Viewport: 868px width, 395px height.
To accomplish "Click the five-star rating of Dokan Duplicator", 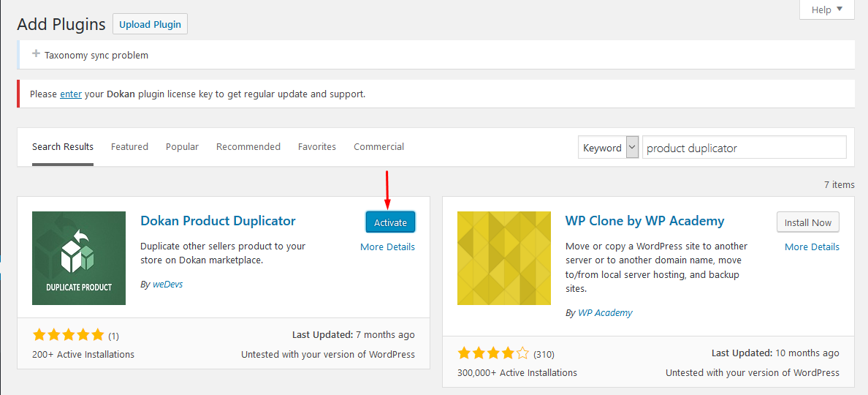I will 68,335.
